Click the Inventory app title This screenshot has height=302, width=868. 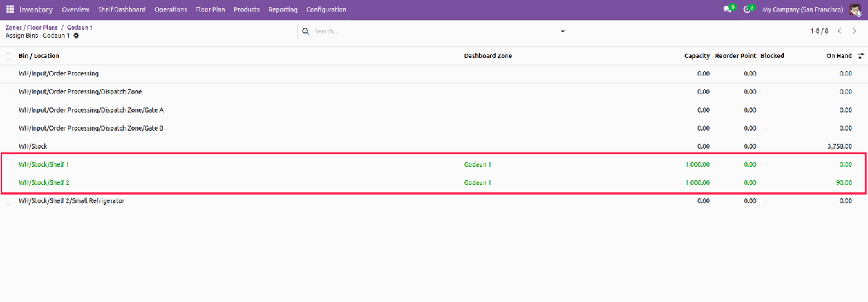point(36,9)
